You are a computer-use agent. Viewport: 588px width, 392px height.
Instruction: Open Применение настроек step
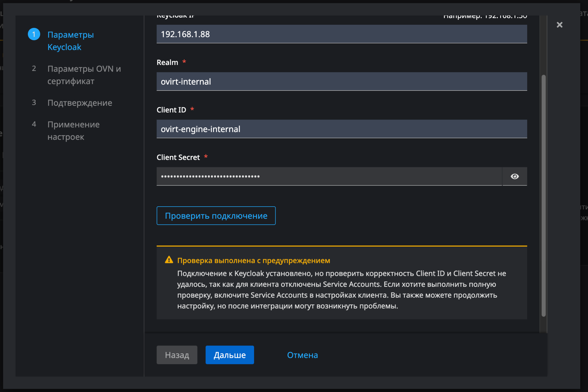(x=73, y=131)
